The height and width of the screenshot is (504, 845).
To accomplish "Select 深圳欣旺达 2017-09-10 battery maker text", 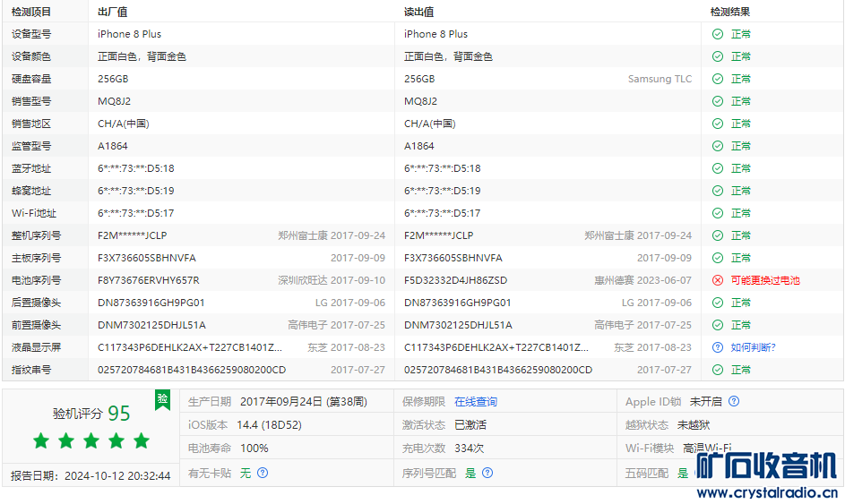I will coord(332,280).
